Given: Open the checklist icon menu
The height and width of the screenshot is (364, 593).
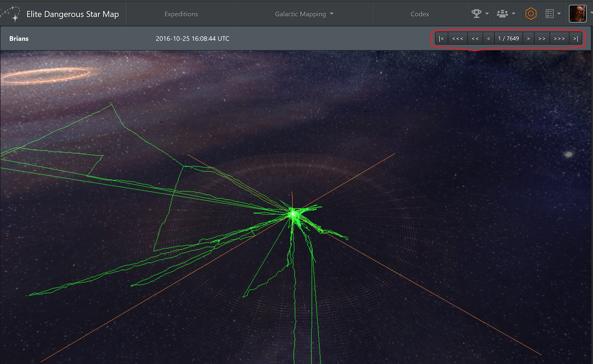Looking at the screenshot, I should [x=550, y=14].
